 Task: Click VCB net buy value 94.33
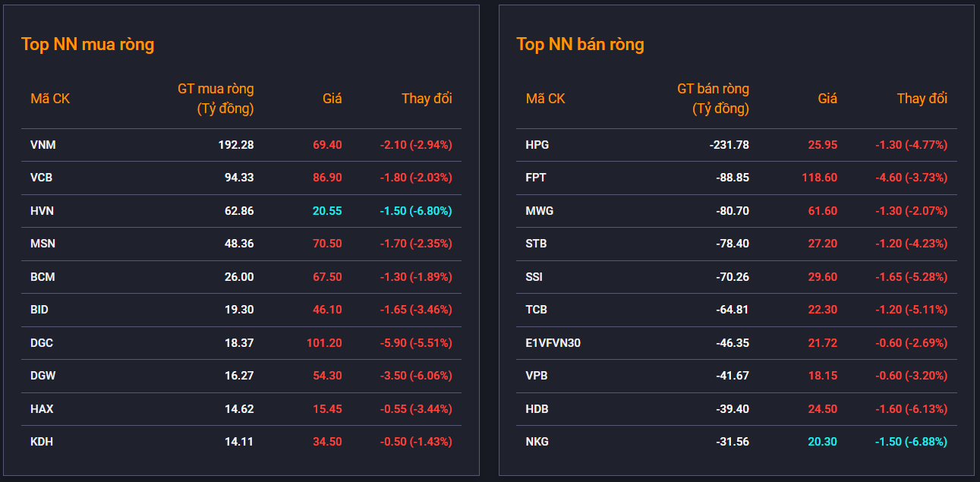click(x=239, y=178)
